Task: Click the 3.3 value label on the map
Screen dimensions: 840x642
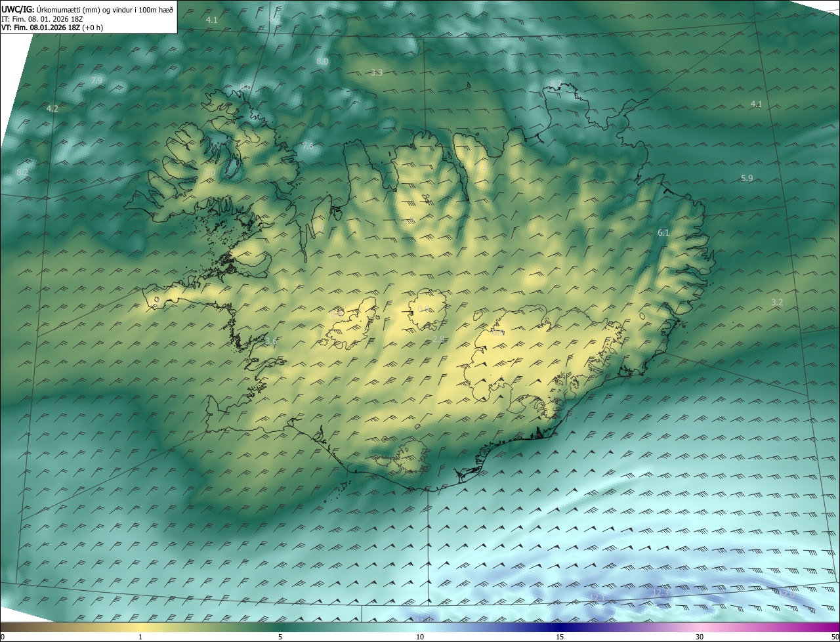Action: pos(377,72)
